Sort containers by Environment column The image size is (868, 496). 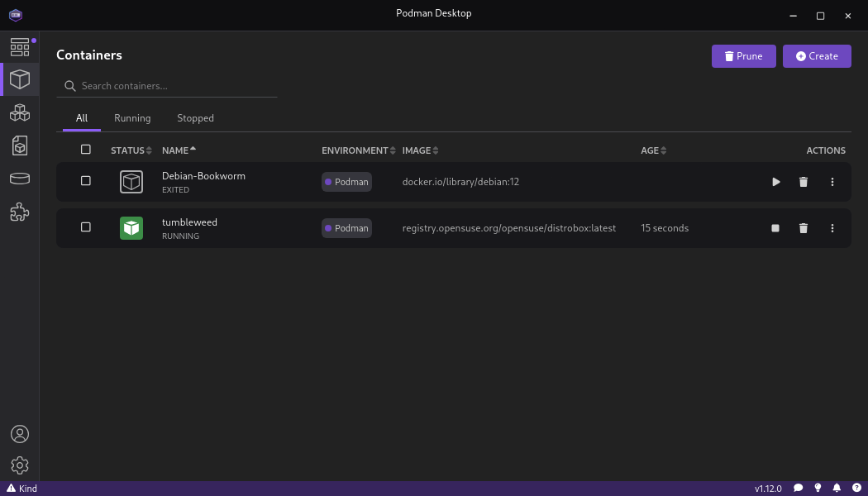point(359,150)
